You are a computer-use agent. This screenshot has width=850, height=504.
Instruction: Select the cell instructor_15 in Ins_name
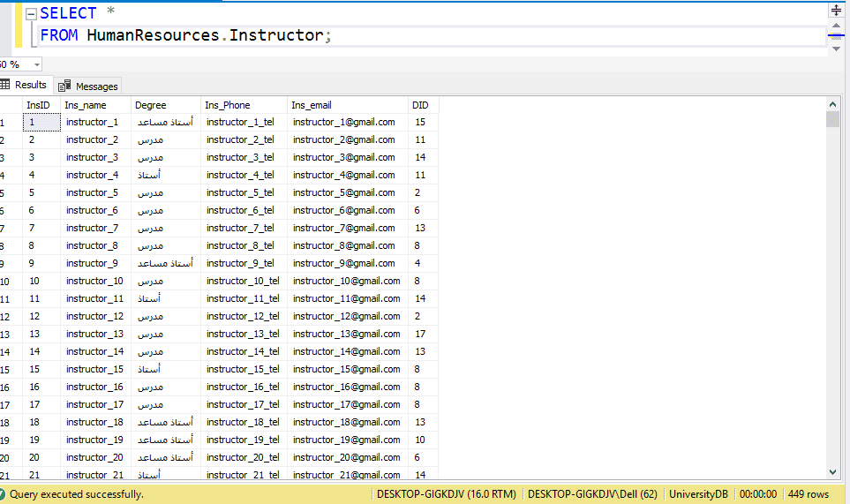pos(96,369)
